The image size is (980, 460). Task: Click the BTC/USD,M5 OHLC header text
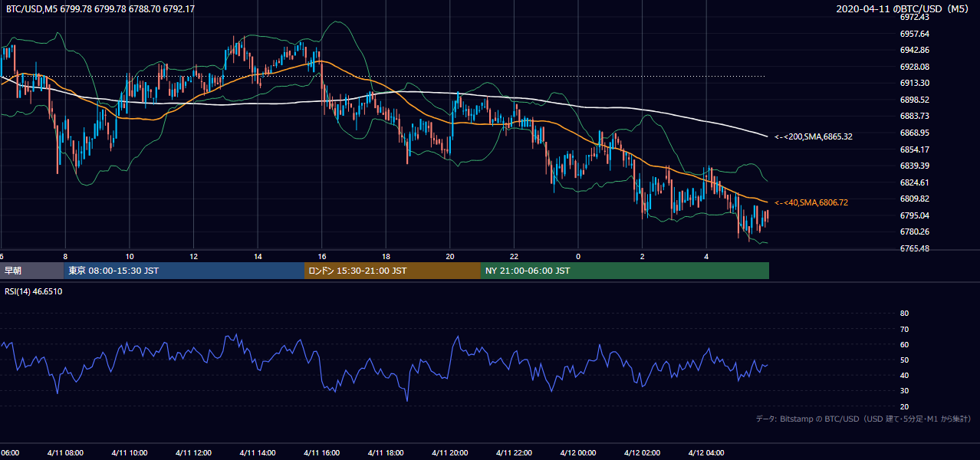100,8
